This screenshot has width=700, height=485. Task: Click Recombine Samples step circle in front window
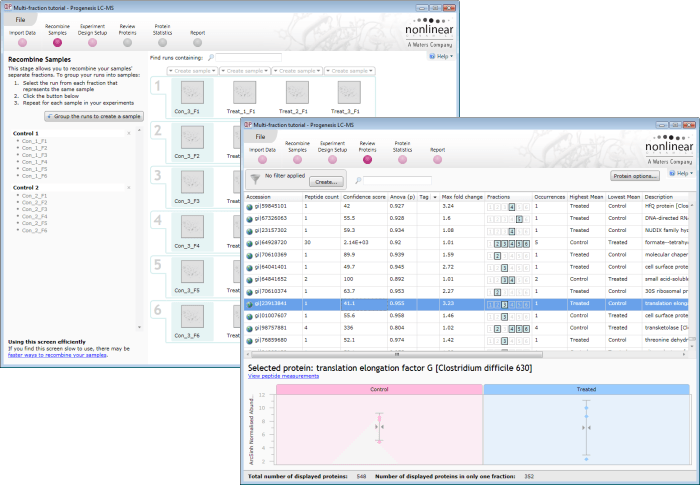point(297,160)
